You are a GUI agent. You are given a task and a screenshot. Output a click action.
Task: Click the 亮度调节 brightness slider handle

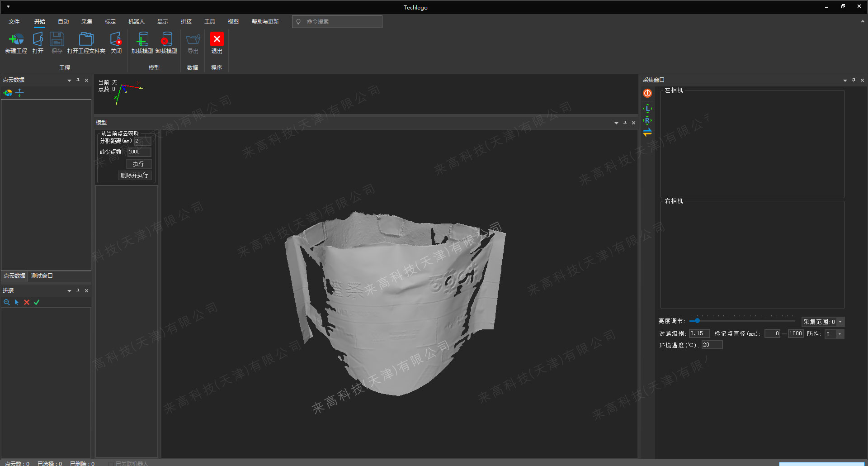tap(697, 321)
